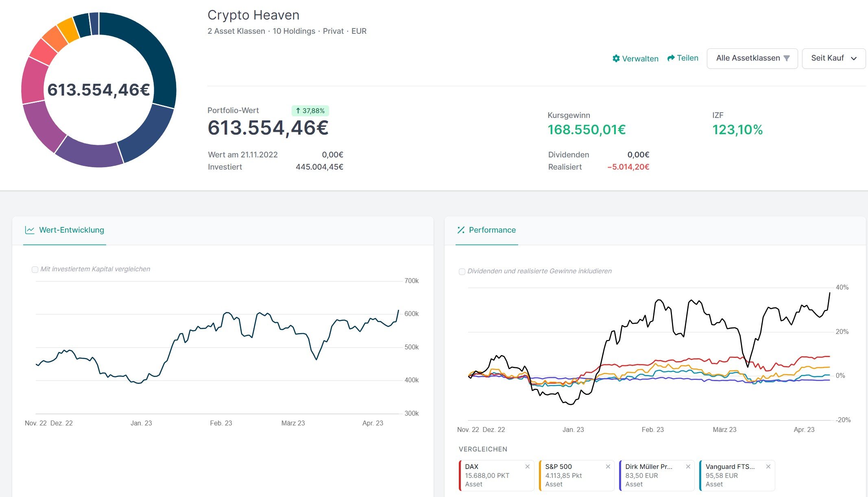This screenshot has width=868, height=497.
Task: Click the Verwalten gear icon
Action: 616,59
